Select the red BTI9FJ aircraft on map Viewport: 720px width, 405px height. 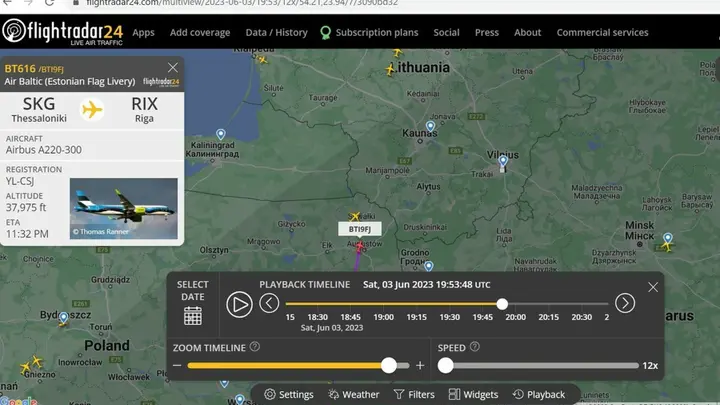click(x=360, y=247)
